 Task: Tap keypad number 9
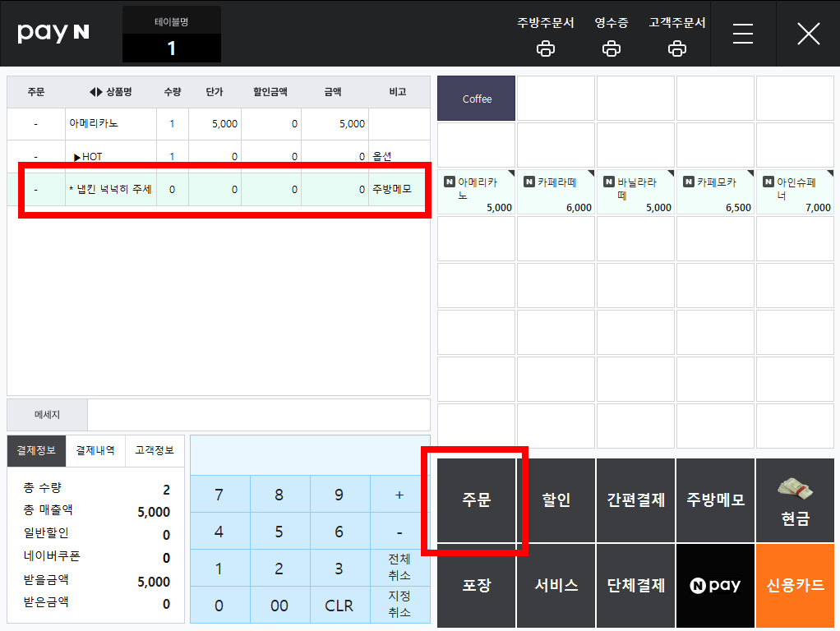(x=339, y=495)
